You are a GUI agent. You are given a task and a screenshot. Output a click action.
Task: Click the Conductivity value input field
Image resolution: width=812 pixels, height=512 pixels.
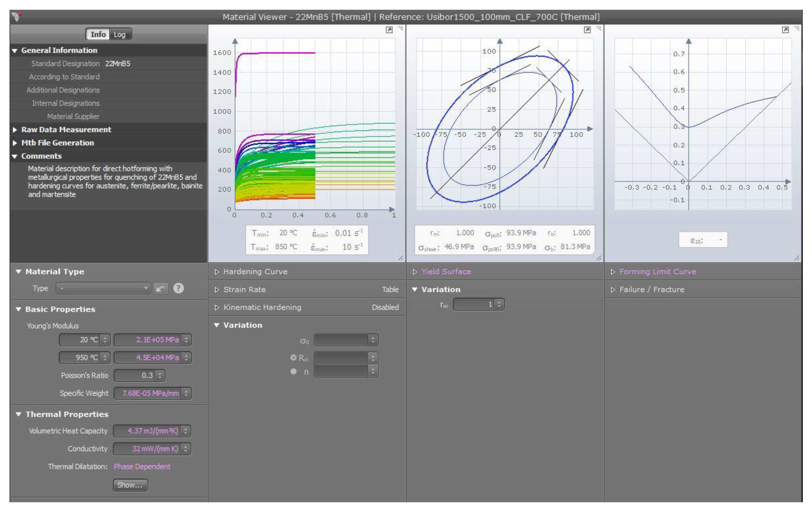pos(147,448)
